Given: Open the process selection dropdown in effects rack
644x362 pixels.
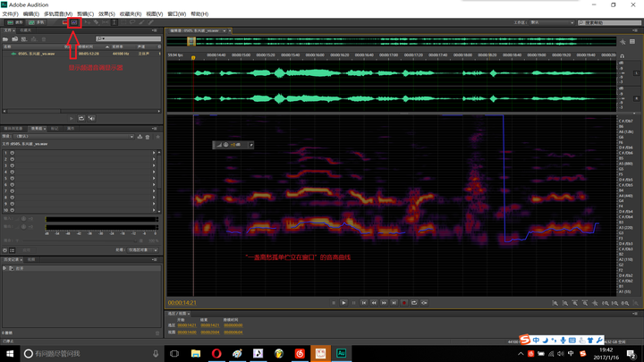Looking at the screenshot, I should (x=142, y=250).
